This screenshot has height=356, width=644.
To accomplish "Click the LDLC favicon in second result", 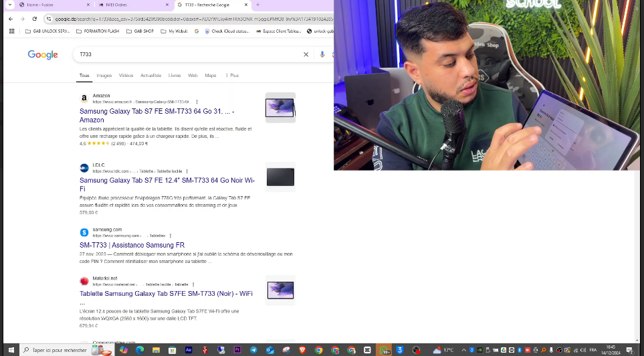I will tap(84, 168).
